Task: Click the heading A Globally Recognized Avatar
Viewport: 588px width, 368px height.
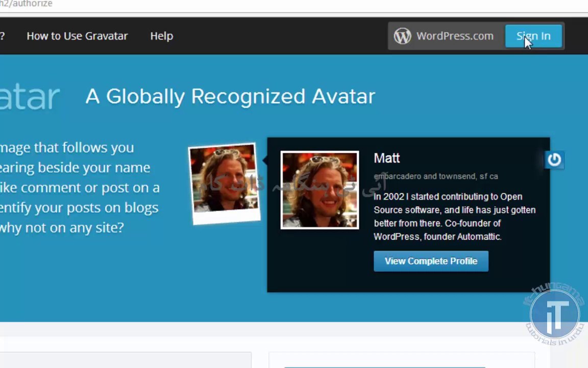Action: point(230,97)
